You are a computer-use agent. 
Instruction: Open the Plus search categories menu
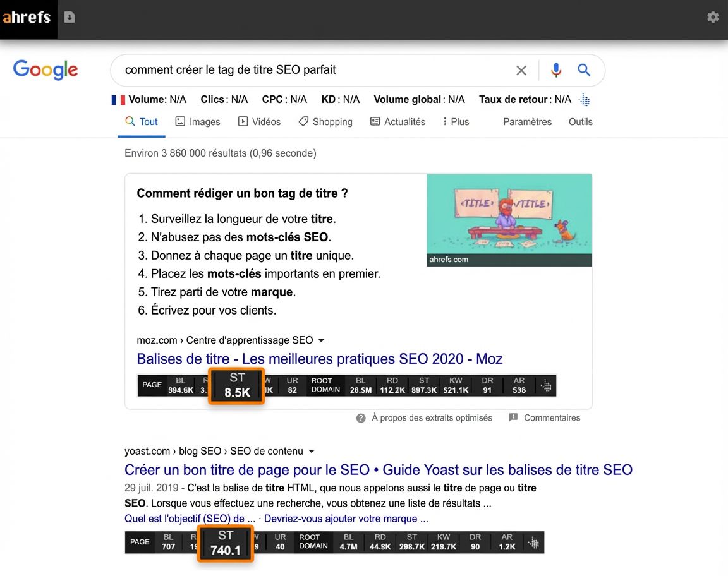[455, 121]
